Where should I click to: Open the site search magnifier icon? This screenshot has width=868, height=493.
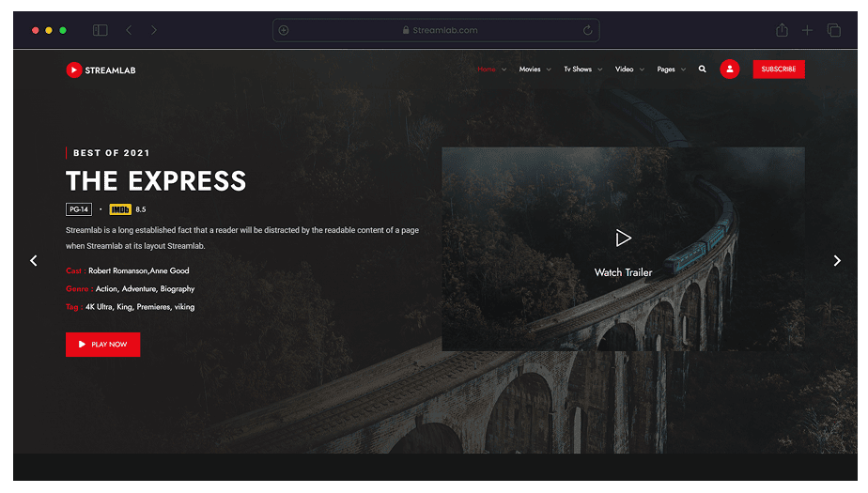coord(702,69)
